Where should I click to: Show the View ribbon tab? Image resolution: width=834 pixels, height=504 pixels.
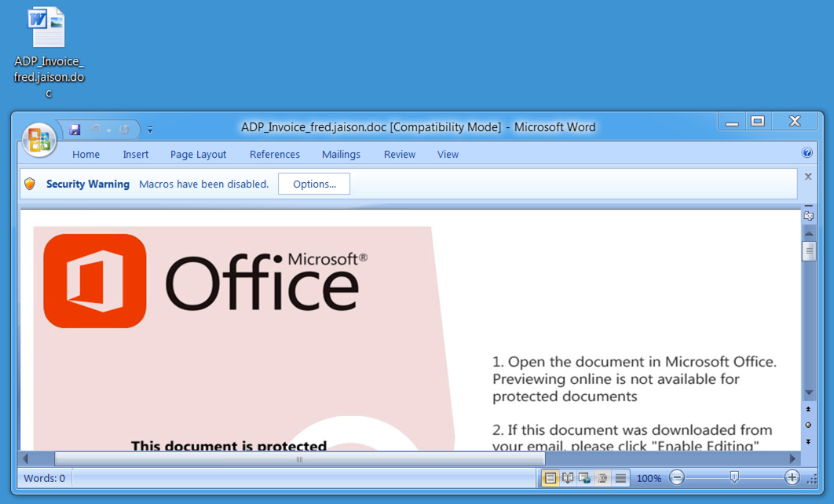(x=448, y=154)
